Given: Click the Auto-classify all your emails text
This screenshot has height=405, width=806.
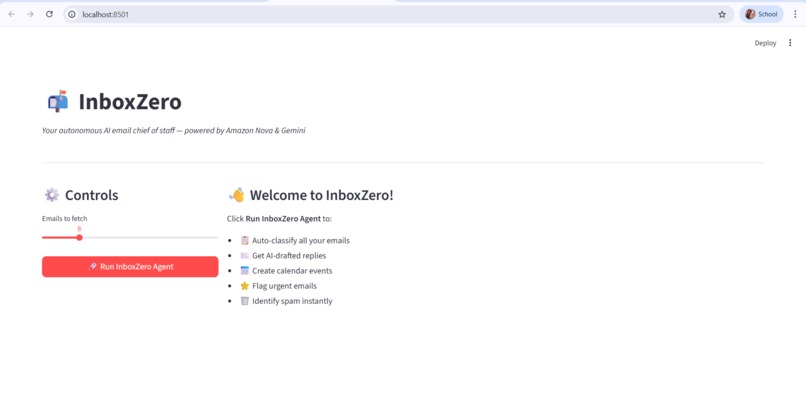Looking at the screenshot, I should click(x=301, y=241).
